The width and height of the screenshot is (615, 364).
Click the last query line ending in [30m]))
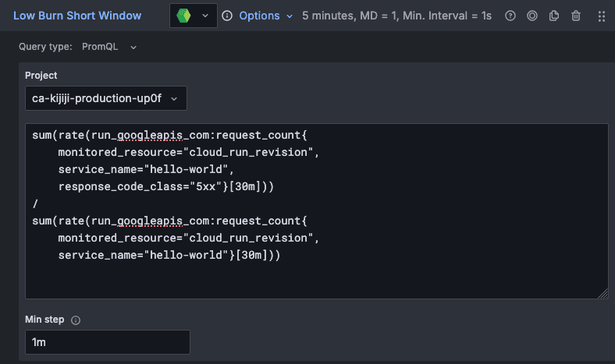point(169,255)
